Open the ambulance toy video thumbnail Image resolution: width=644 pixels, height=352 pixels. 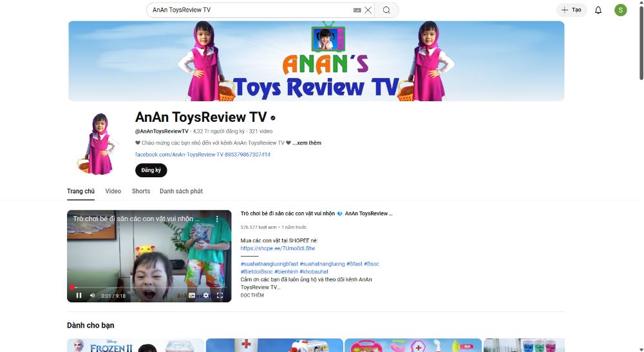coord(274,346)
